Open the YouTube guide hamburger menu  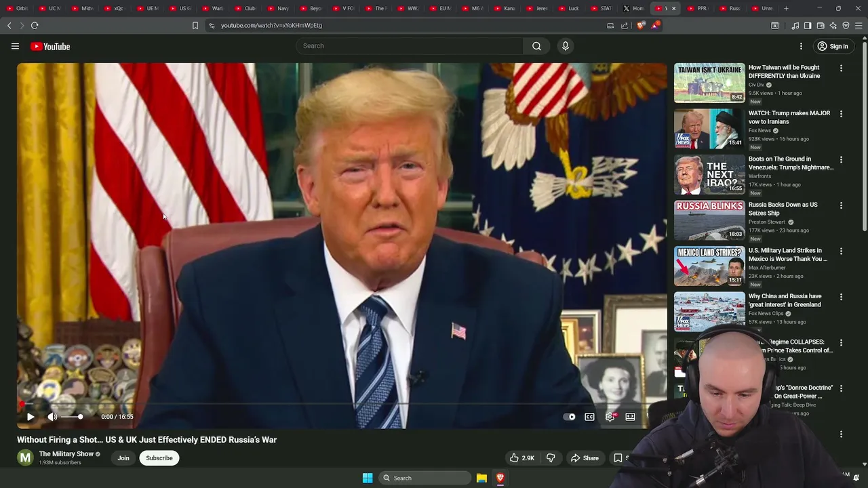pos(15,46)
